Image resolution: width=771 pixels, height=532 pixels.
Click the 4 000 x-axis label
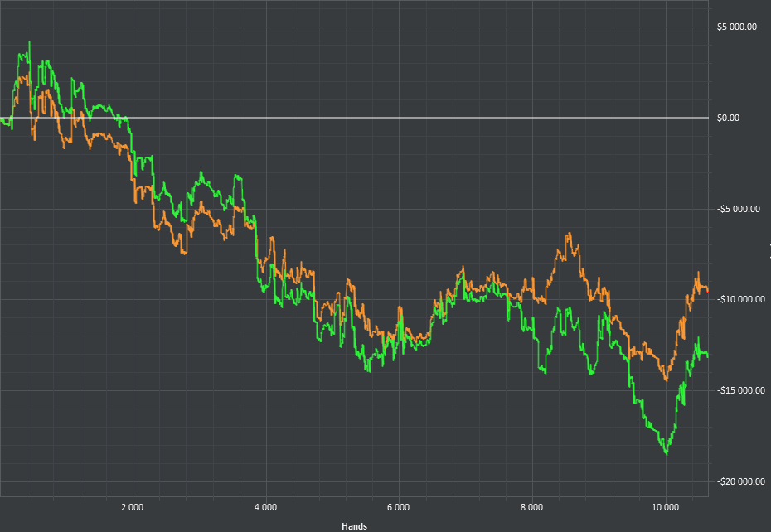[x=265, y=507]
